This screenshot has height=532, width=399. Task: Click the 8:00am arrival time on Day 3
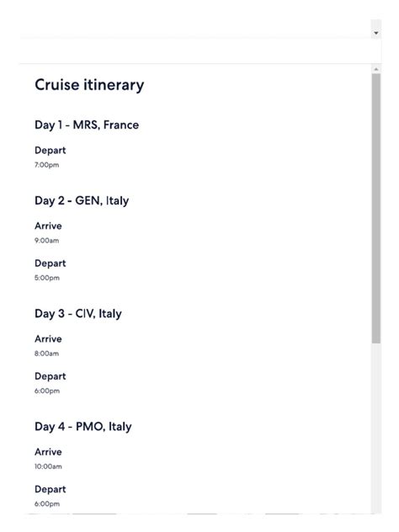(46, 354)
